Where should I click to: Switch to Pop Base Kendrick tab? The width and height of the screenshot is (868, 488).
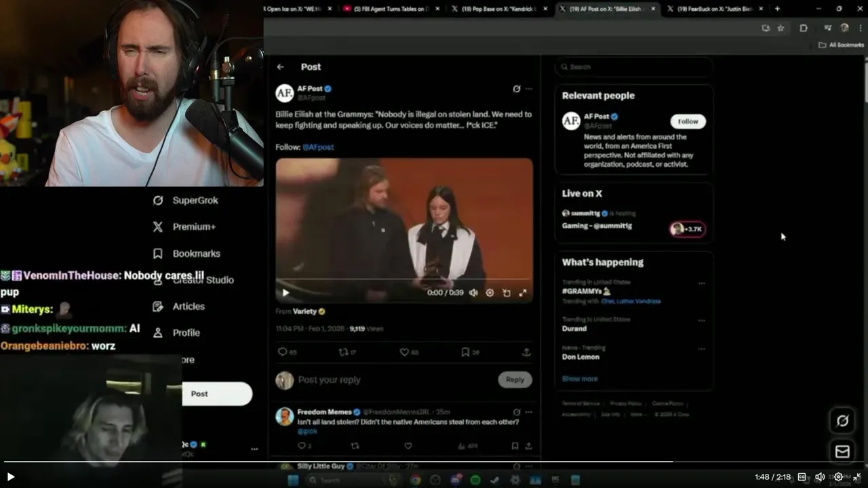click(498, 9)
